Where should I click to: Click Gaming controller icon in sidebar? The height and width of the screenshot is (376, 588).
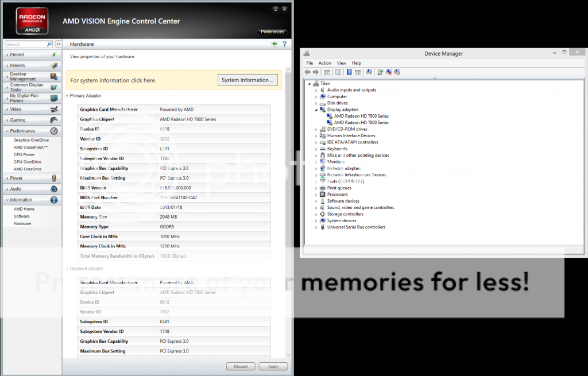pyautogui.click(x=55, y=120)
